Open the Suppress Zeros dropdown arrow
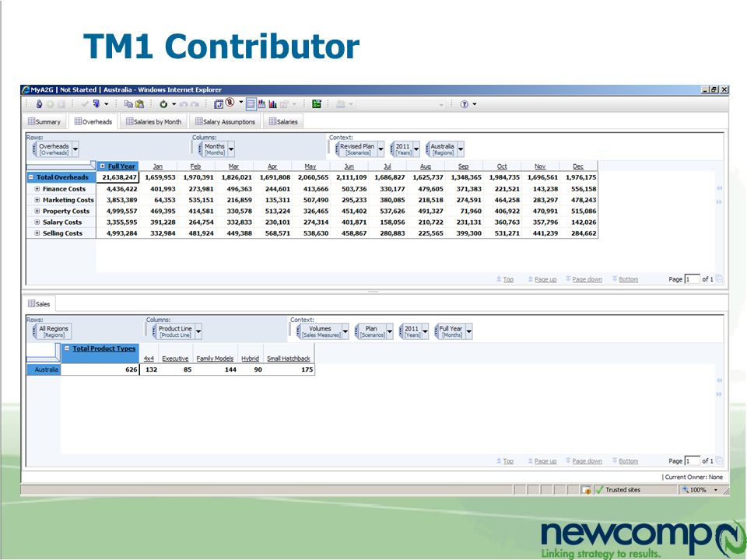 (x=240, y=103)
